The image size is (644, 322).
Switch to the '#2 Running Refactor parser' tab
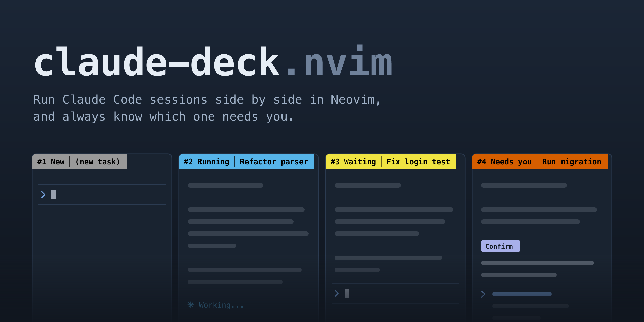pos(247,162)
